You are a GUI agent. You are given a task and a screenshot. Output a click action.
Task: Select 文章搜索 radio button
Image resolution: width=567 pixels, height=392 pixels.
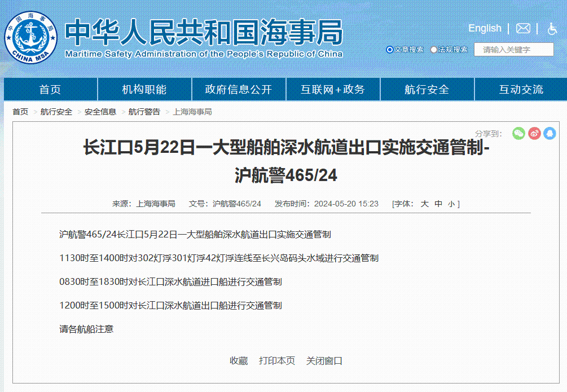[389, 50]
